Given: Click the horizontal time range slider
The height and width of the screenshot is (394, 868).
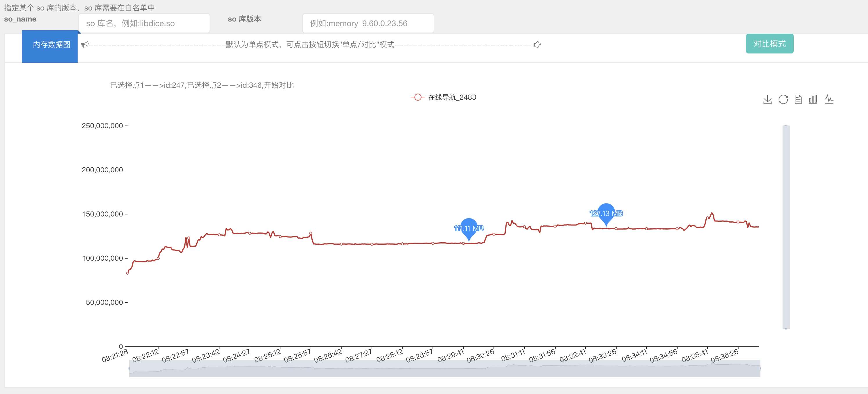Looking at the screenshot, I should click(444, 368).
